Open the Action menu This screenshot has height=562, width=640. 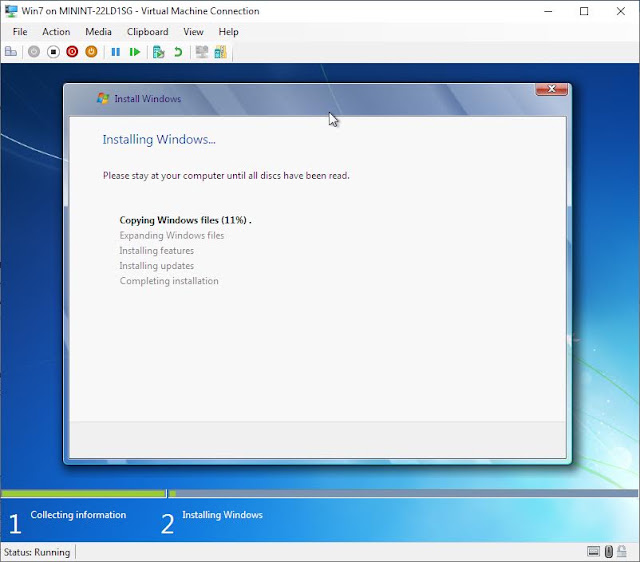[x=56, y=32]
